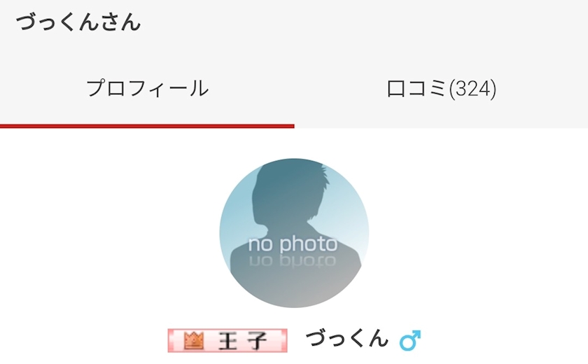Tap the mirrored no photo reflection text
This screenshot has width=588, height=364.
click(x=293, y=261)
